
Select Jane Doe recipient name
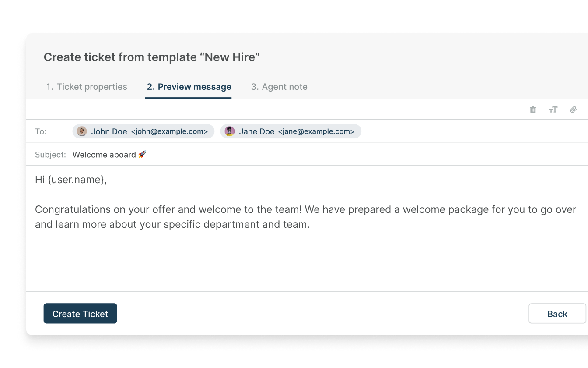tap(257, 131)
